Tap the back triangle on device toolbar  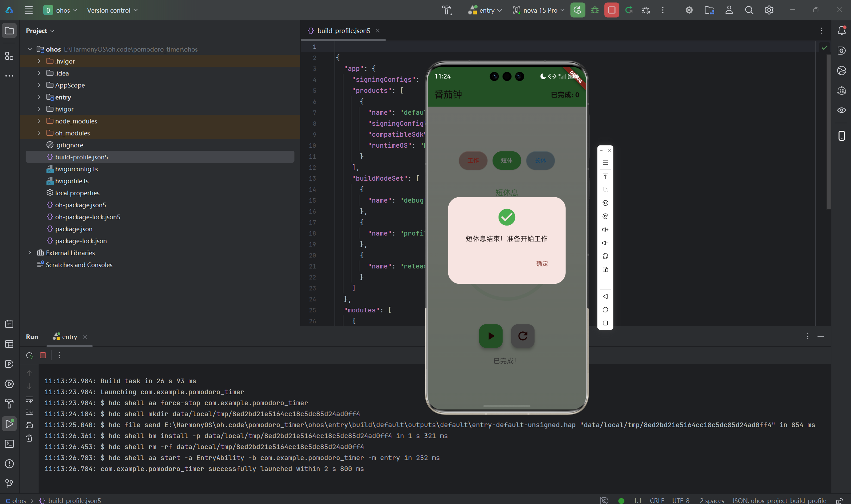605,296
